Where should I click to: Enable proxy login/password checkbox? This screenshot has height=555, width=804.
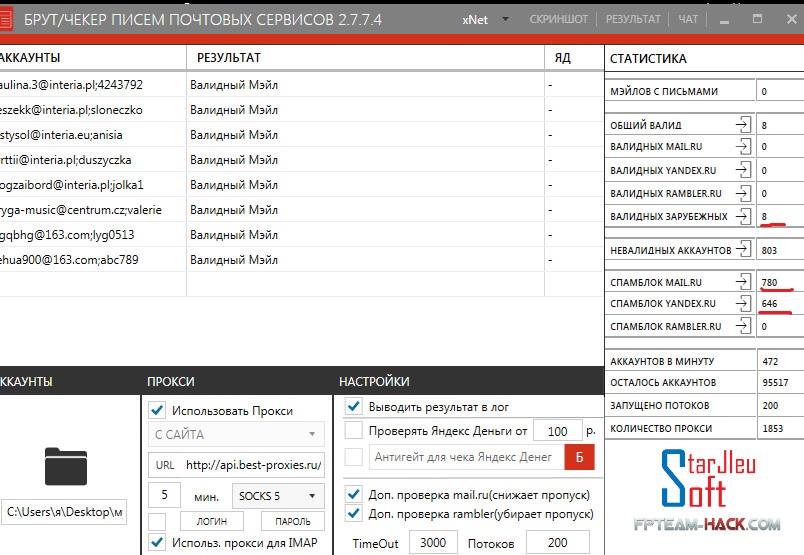click(x=157, y=521)
